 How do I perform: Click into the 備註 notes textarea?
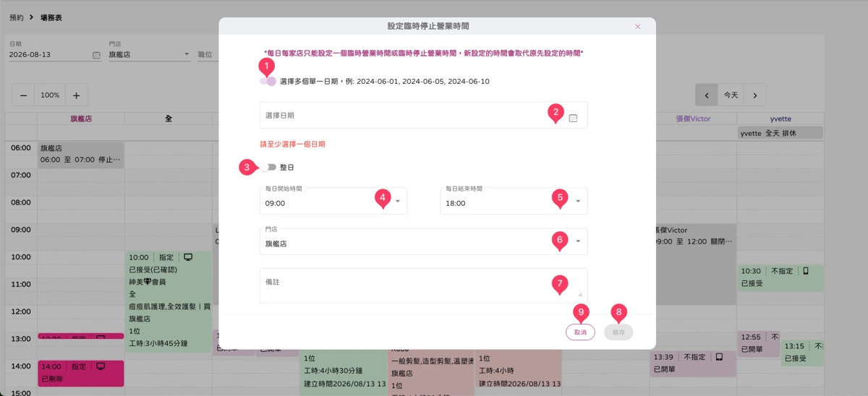coord(423,285)
